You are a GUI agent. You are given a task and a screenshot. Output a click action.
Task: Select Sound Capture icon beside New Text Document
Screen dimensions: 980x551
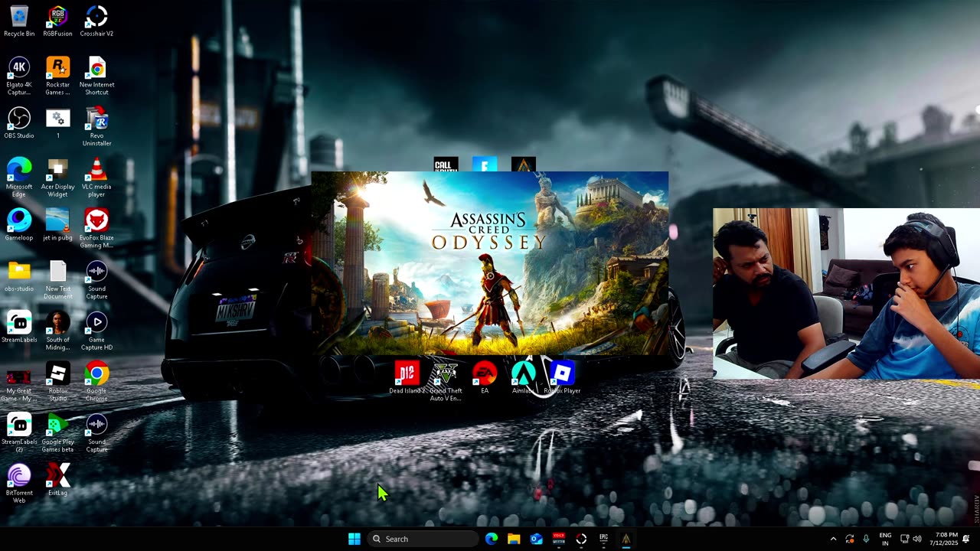tap(96, 280)
